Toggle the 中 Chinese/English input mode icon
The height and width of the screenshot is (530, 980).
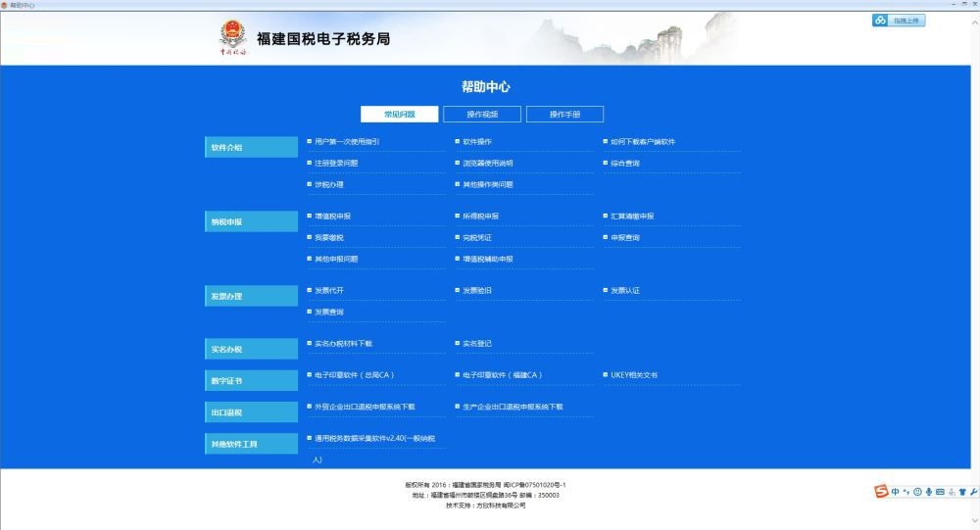pos(895,492)
